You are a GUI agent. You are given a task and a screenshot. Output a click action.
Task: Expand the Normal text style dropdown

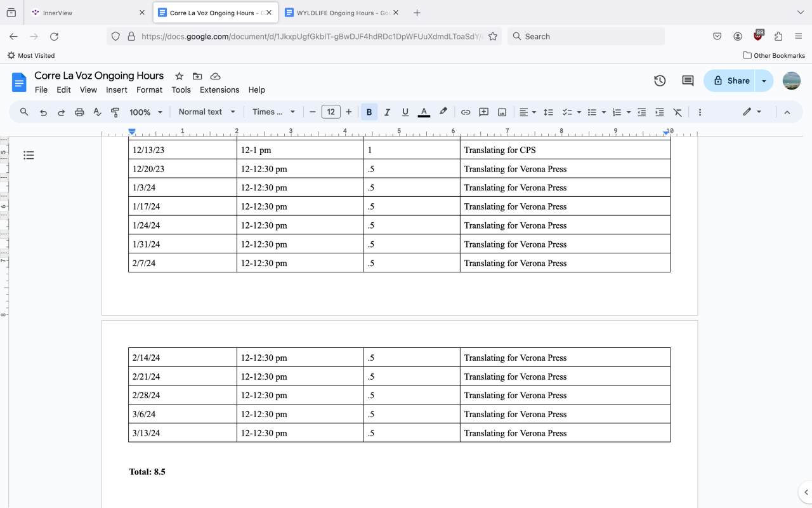(x=207, y=112)
